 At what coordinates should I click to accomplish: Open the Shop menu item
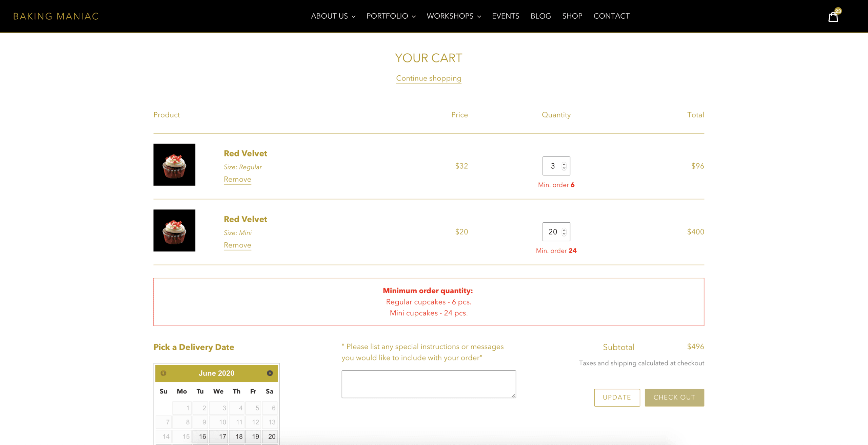(x=572, y=16)
